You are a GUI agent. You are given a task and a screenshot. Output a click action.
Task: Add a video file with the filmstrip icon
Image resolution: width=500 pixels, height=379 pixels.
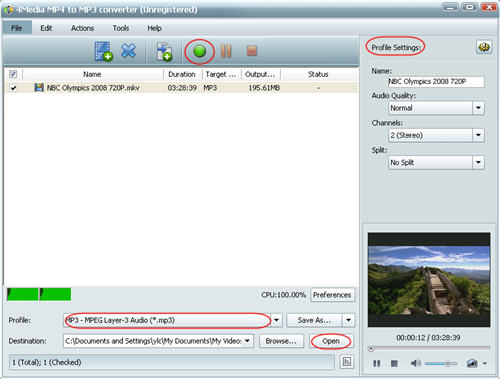point(103,51)
